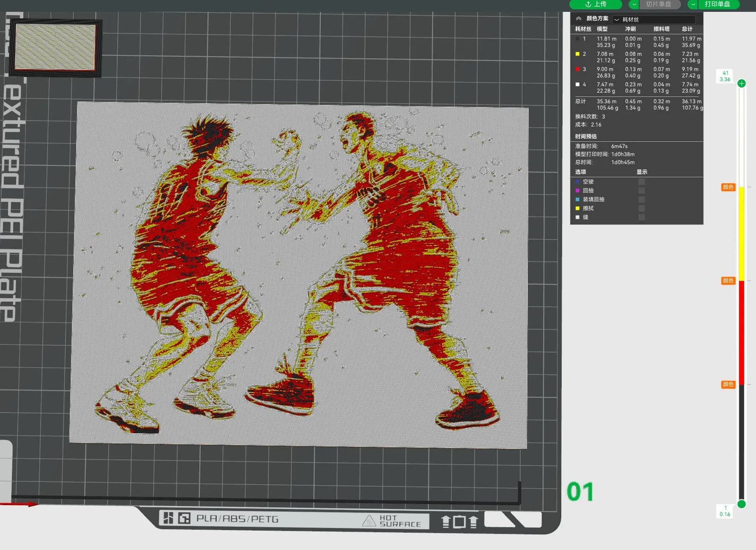Click the 时间预估 section heading

[586, 136]
